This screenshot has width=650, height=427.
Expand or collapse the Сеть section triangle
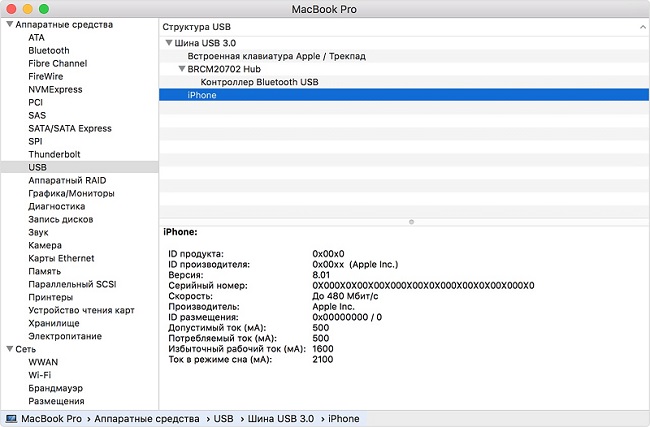tap(9, 349)
